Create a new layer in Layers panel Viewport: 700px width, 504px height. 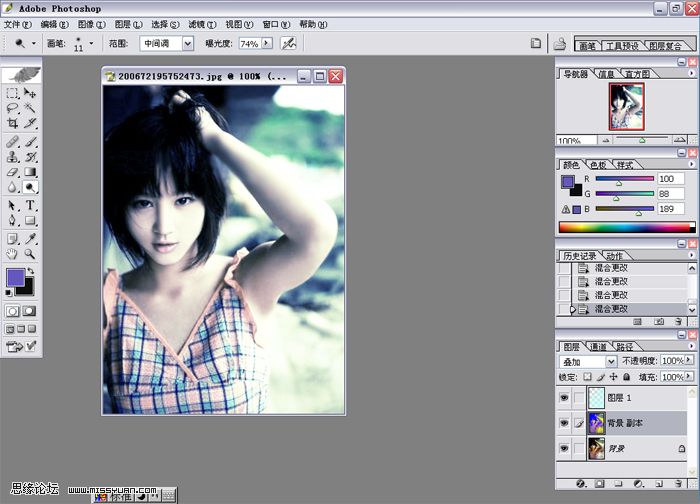click(x=659, y=483)
